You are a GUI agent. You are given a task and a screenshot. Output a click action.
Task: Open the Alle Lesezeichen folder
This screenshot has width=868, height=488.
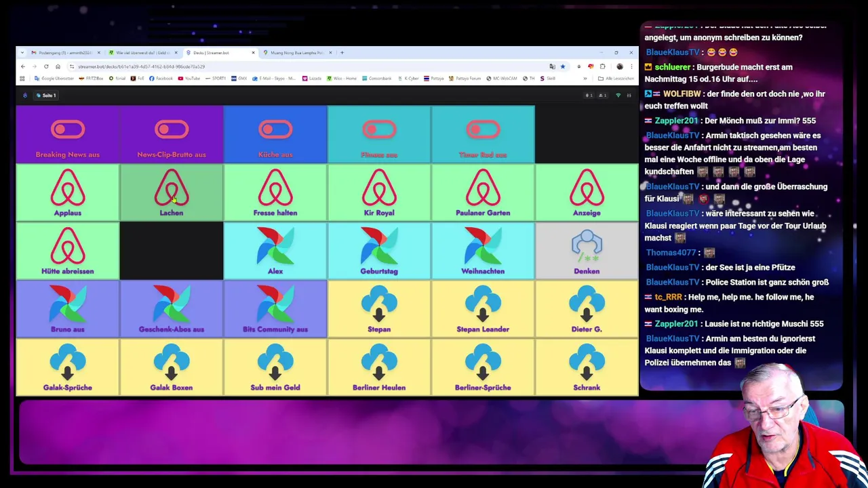coord(616,79)
